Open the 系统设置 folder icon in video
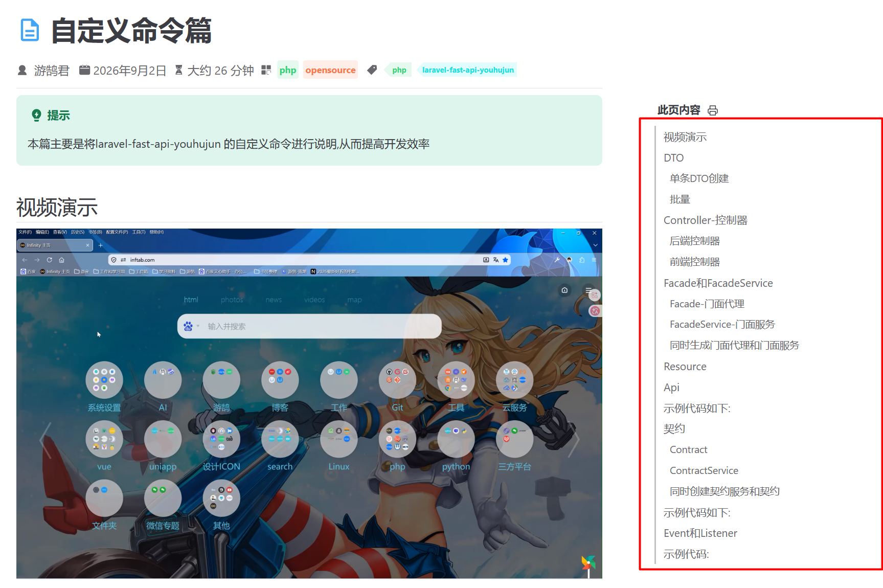Screen dimensions: 883x588 (x=104, y=380)
